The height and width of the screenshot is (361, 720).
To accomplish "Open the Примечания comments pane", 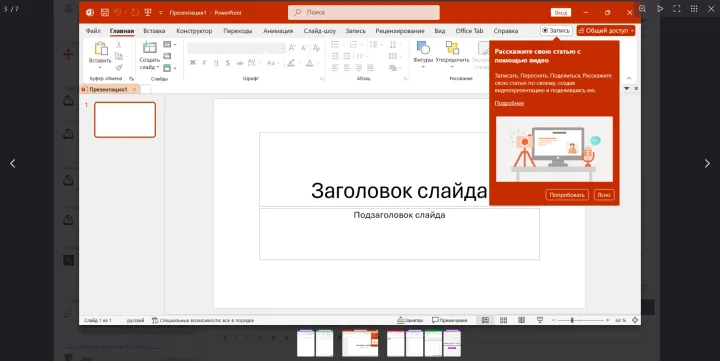I will pyautogui.click(x=450, y=320).
